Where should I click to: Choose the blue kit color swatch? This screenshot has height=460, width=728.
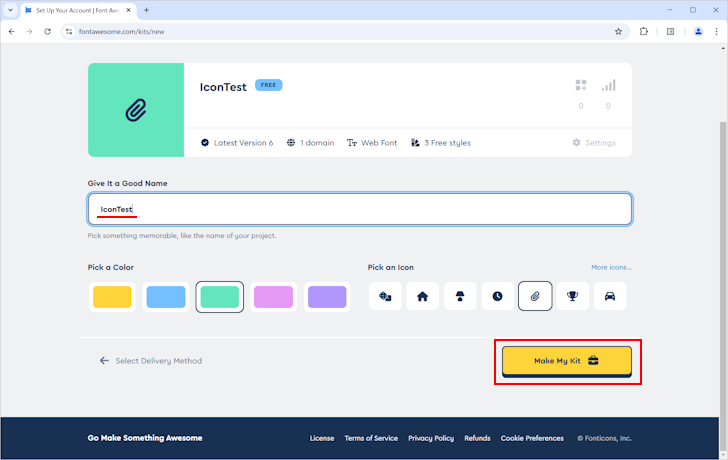point(165,297)
